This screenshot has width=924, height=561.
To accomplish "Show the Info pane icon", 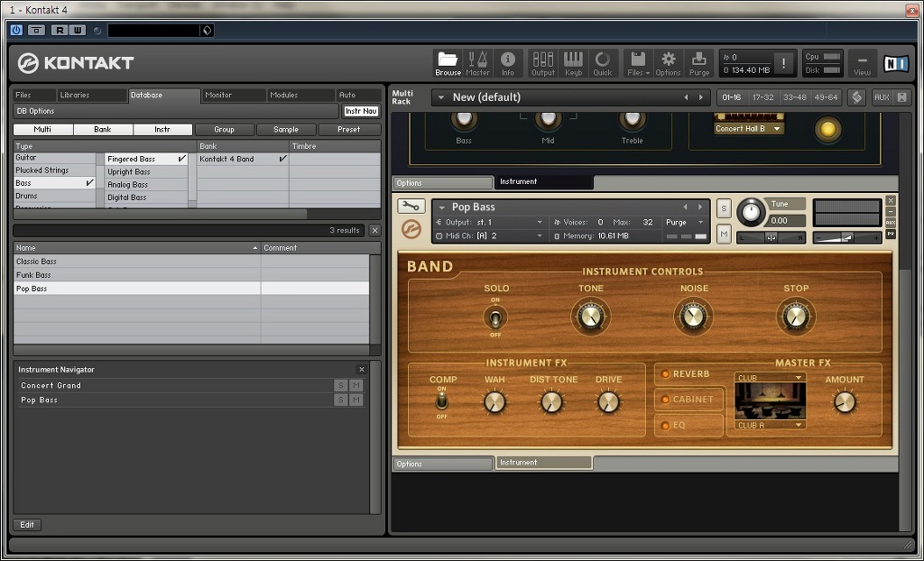I will pyautogui.click(x=507, y=63).
